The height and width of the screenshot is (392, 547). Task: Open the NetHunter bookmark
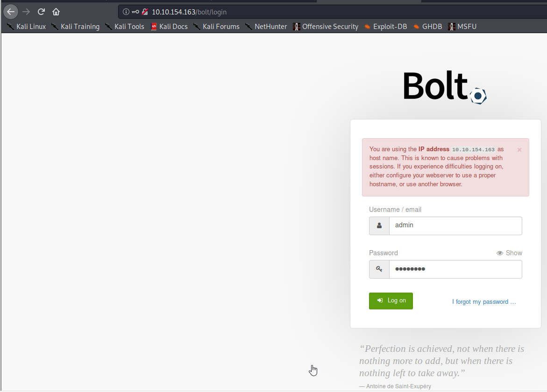pos(271,27)
